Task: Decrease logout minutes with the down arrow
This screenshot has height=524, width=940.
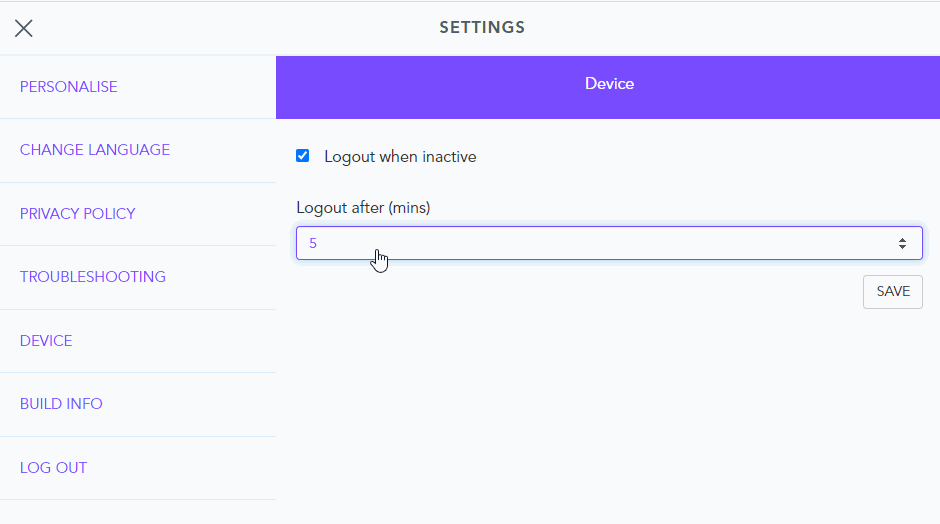Action: point(902,247)
